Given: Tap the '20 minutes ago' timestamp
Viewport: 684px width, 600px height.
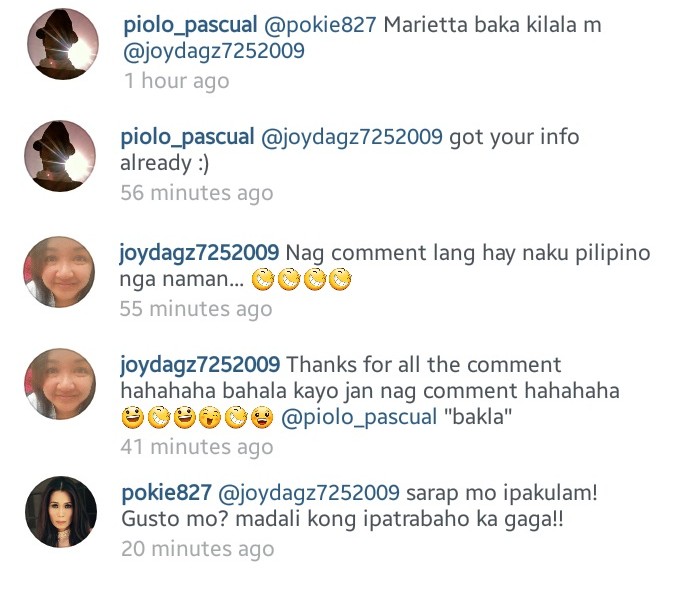Looking at the screenshot, I should pos(198,550).
